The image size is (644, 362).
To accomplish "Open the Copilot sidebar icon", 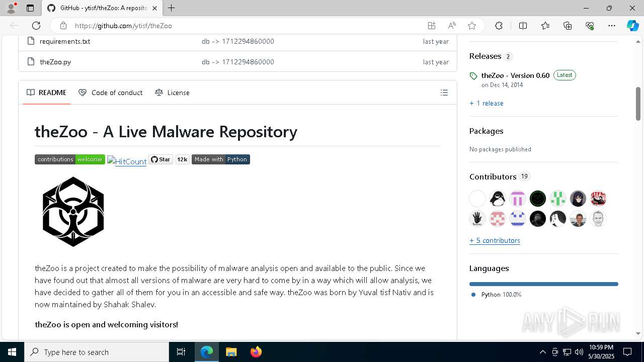I will [x=632, y=26].
